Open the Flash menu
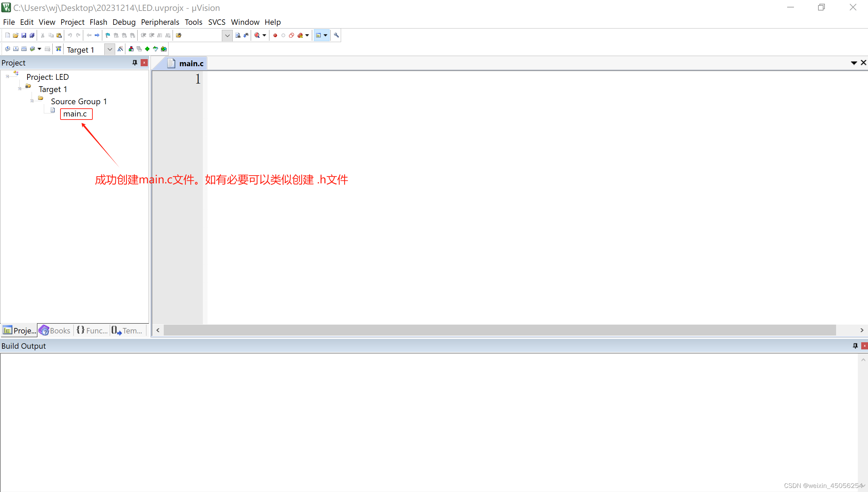 (x=99, y=22)
